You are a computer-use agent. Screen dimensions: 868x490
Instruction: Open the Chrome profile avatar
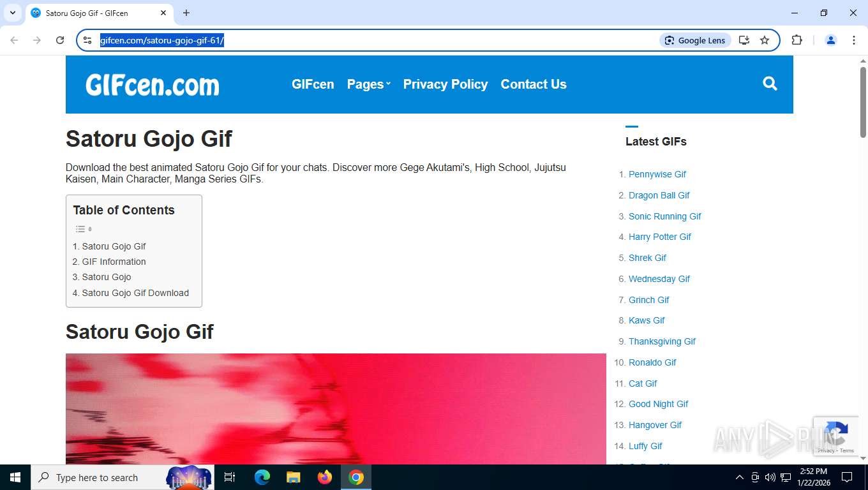831,40
